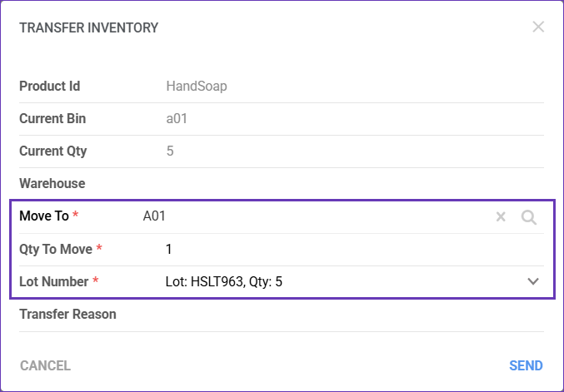The image size is (564, 392).
Task: Click the TRANSFER INVENTORY title
Action: pyautogui.click(x=88, y=27)
